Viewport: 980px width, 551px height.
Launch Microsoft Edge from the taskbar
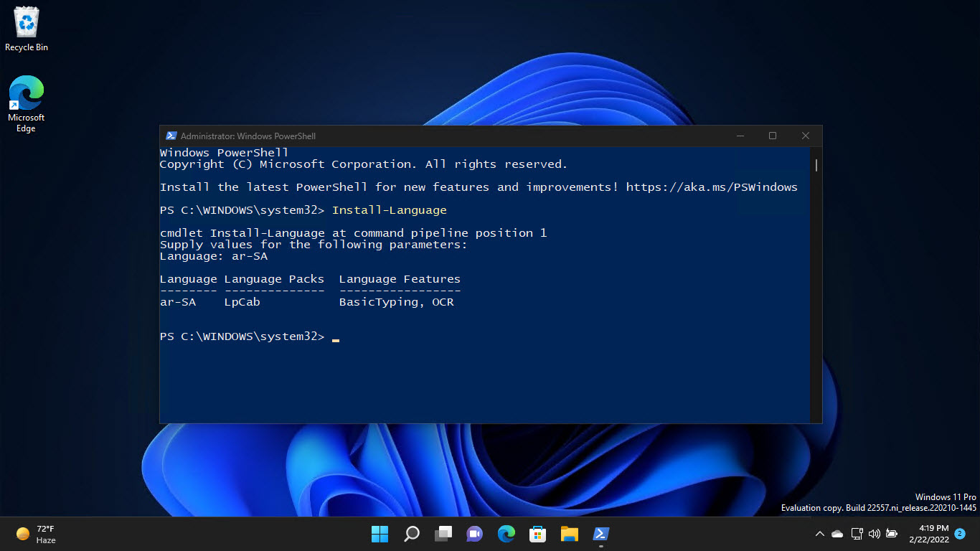(506, 534)
